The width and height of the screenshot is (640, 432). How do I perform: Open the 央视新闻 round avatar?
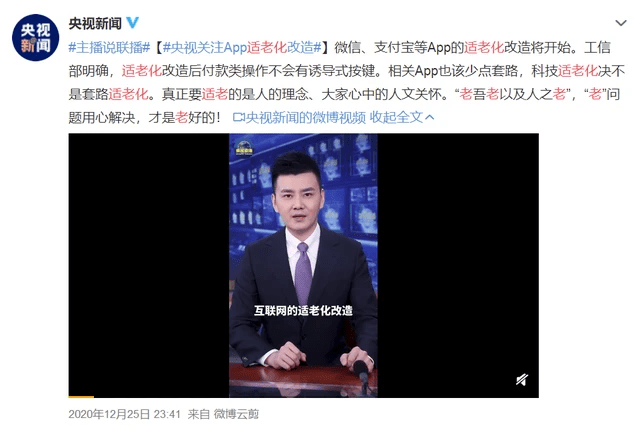tap(36, 38)
